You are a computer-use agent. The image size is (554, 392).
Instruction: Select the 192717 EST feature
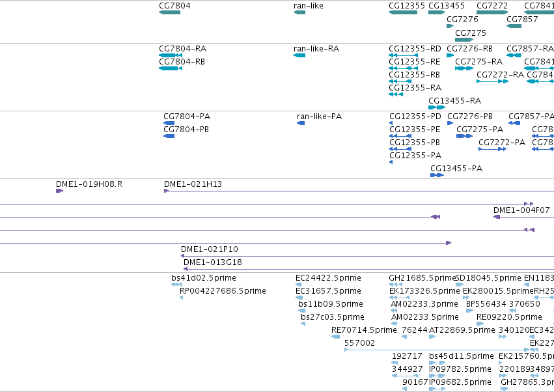(x=395, y=363)
